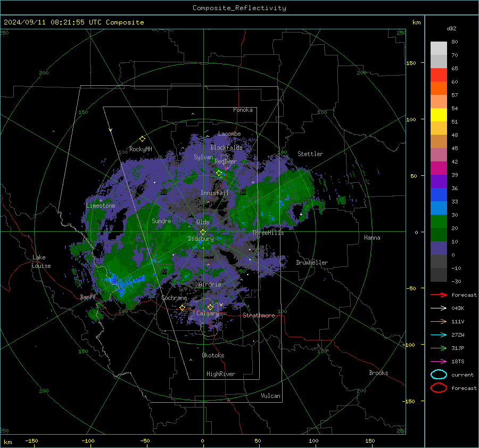Screen dimensions: 479x448
Task: Click the 'Strathmore' map label
Action: click(x=259, y=315)
